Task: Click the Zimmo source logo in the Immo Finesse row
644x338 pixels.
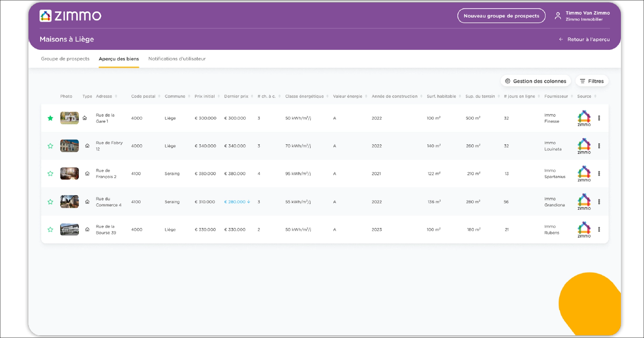Action: (x=584, y=118)
